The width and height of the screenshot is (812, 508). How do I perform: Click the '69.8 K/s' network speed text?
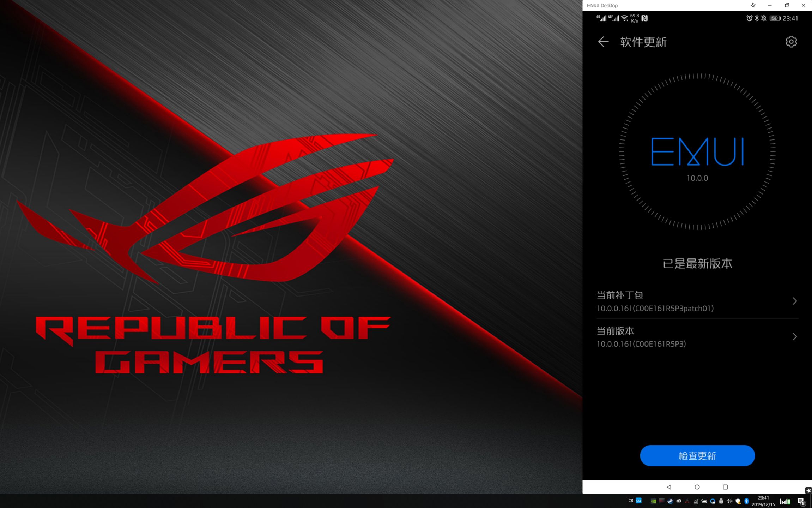(x=635, y=18)
